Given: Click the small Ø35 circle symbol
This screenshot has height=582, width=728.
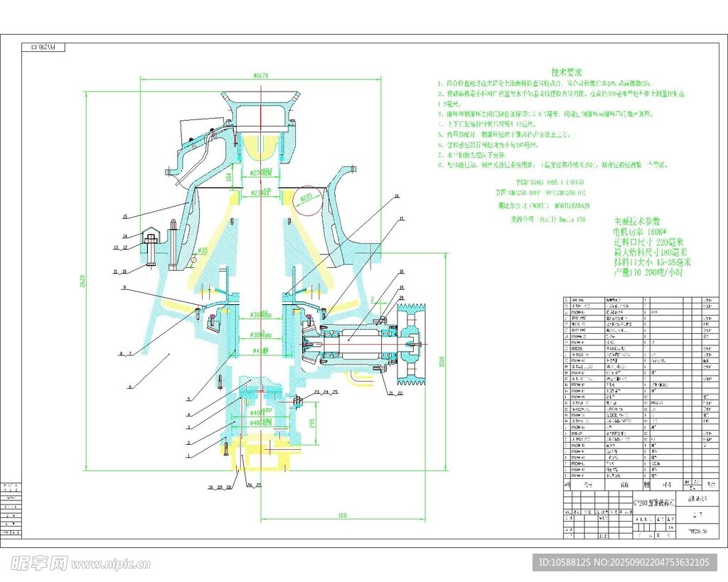Looking at the screenshot, I should [193, 260].
